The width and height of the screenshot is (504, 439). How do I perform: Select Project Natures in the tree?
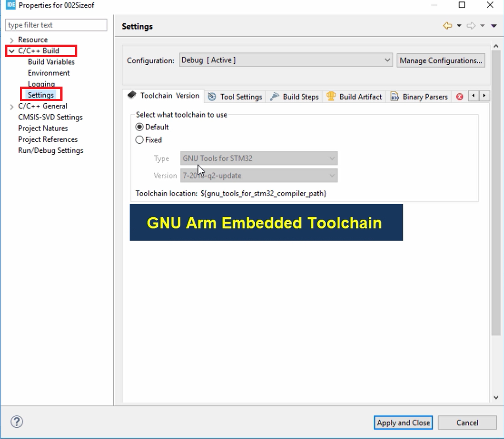pos(43,128)
